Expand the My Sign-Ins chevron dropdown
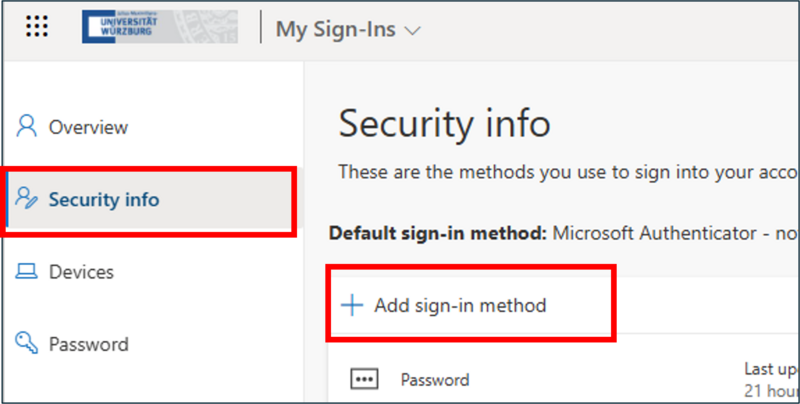Viewport: 800px width, 404px height. 412,30
